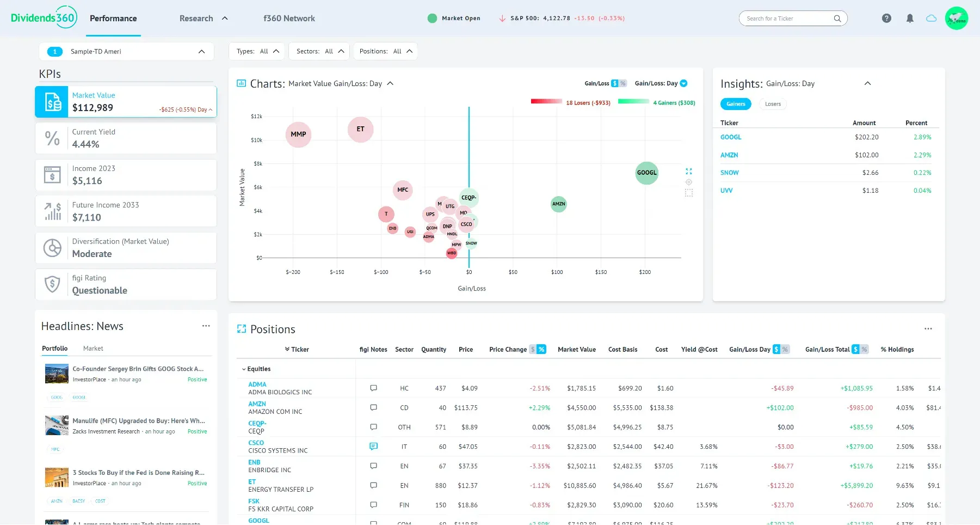This screenshot has width=980, height=525.
Task: Click the ticker search magnifier icon
Action: pos(837,19)
